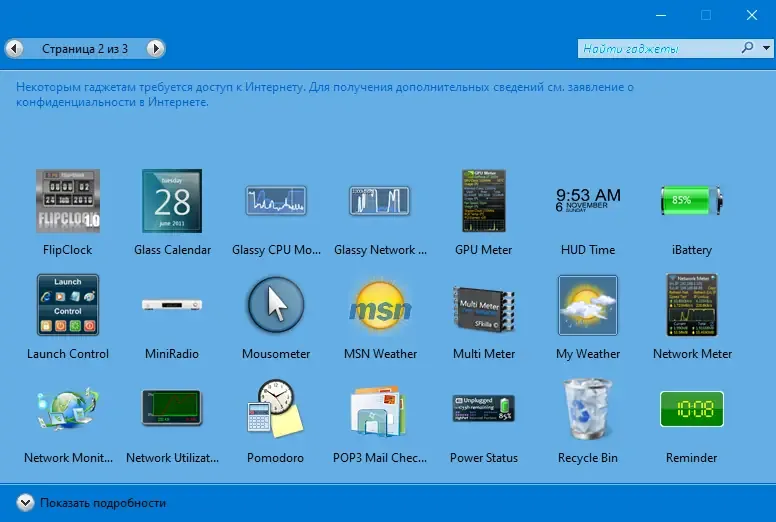
Task: Click the 'Glass Calendar' label text
Action: coord(172,250)
